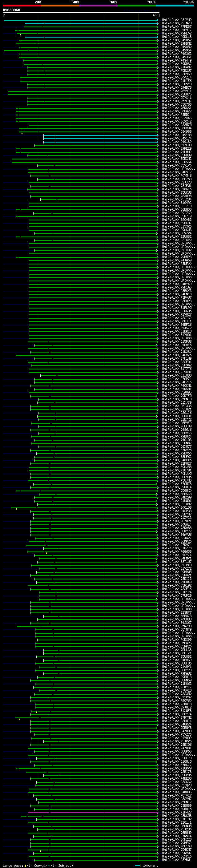Select the AV630960 query name
Image resolution: width=197 pixels, height=868 pixels.
11,10
